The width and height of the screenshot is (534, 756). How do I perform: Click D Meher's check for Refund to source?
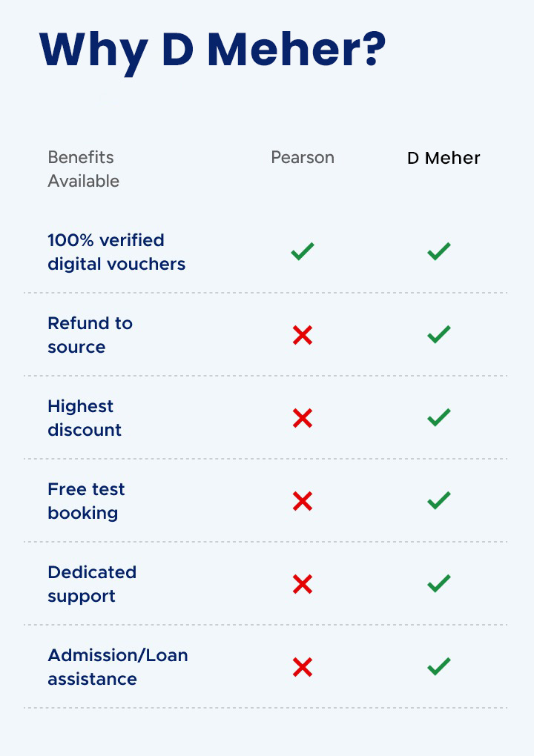click(x=439, y=335)
